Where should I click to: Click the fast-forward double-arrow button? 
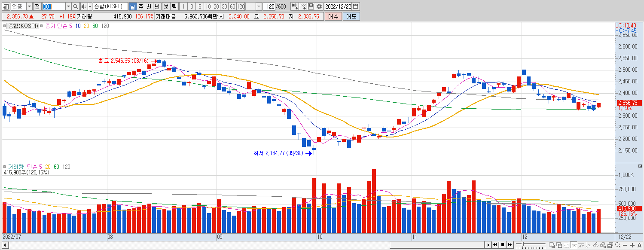click(x=510, y=245)
